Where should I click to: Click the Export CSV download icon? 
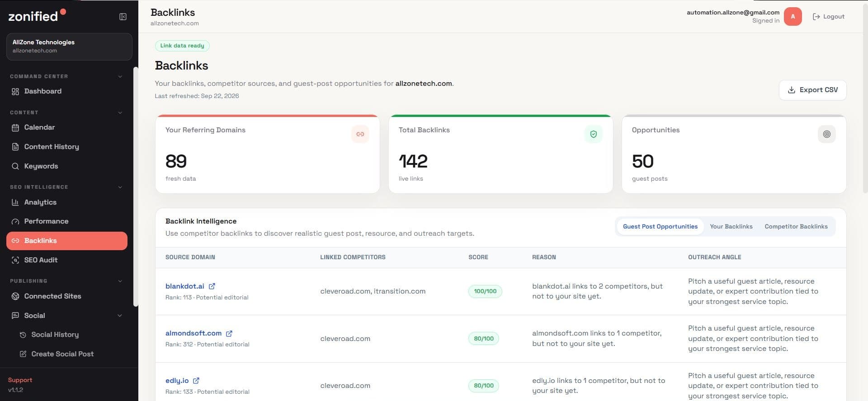[792, 90]
